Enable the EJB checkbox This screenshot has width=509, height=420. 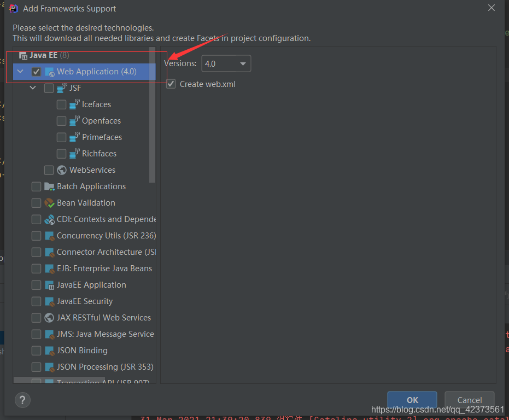coord(36,269)
